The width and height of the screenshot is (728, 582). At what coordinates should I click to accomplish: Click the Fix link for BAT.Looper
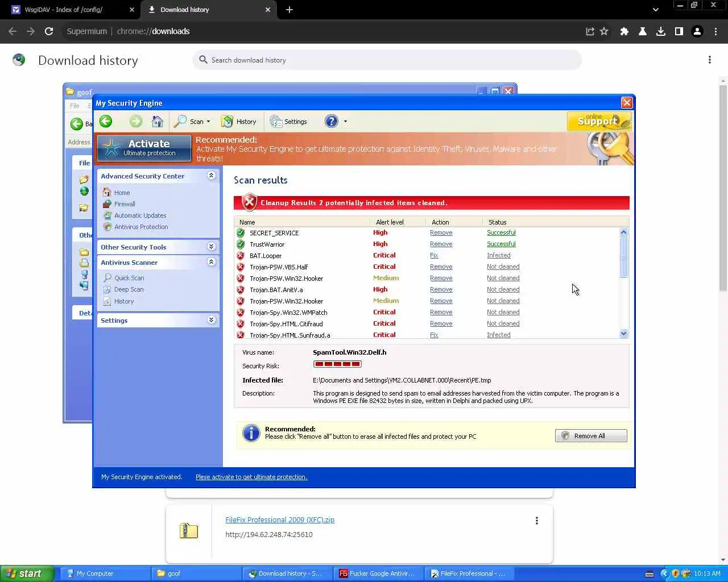(434, 255)
